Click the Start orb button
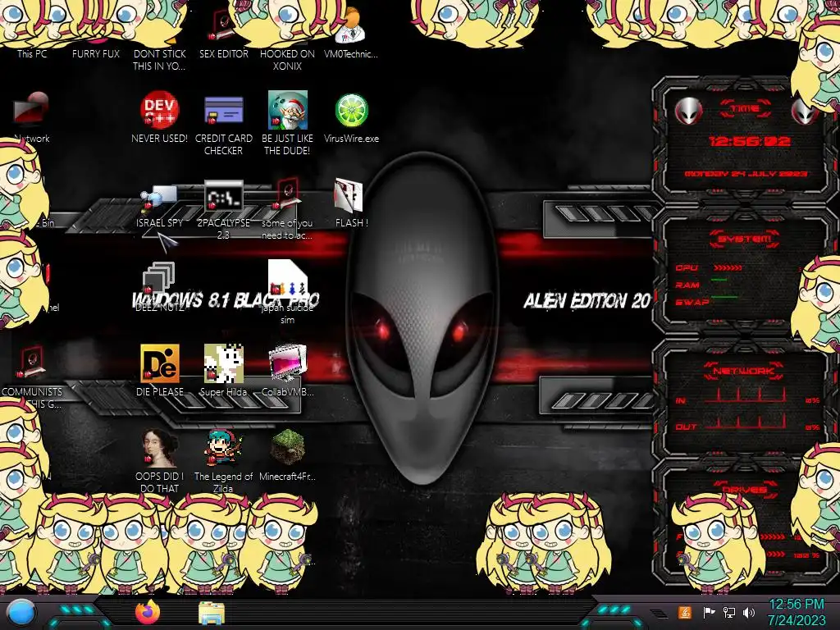This screenshot has width=840, height=630. [x=21, y=614]
